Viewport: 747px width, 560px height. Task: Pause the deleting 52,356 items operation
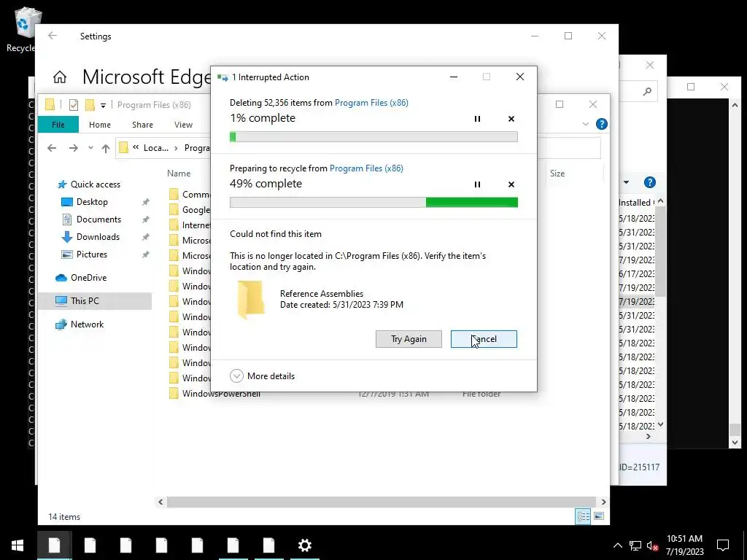click(x=477, y=119)
